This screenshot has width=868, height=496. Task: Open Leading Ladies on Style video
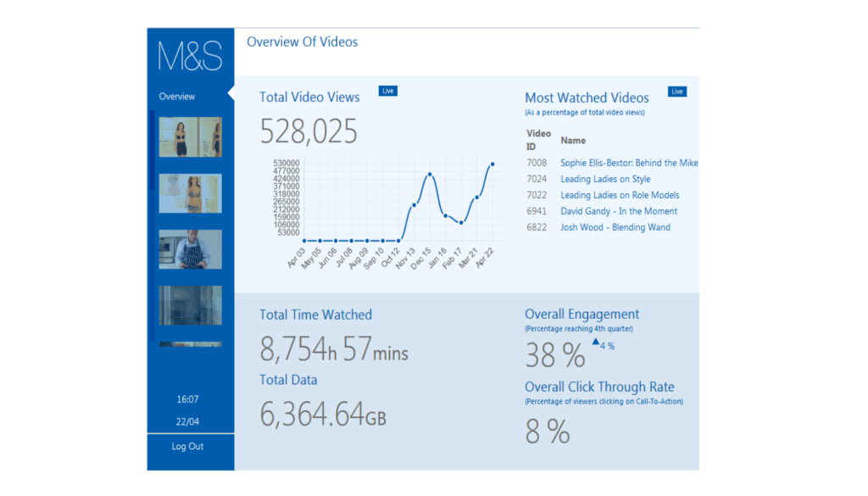tap(605, 179)
